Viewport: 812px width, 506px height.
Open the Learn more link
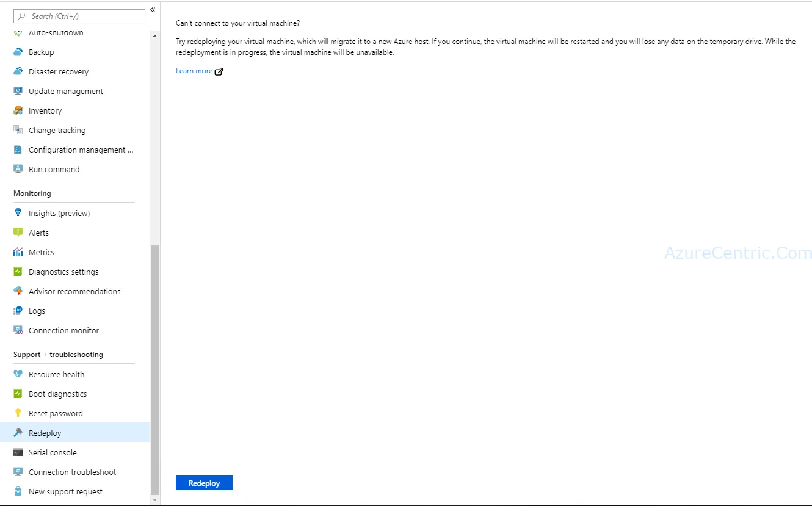194,71
